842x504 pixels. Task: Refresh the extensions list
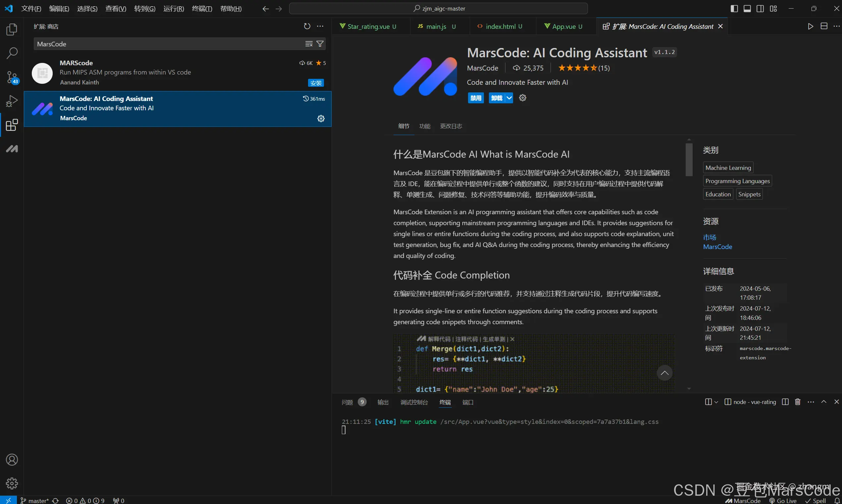(307, 26)
